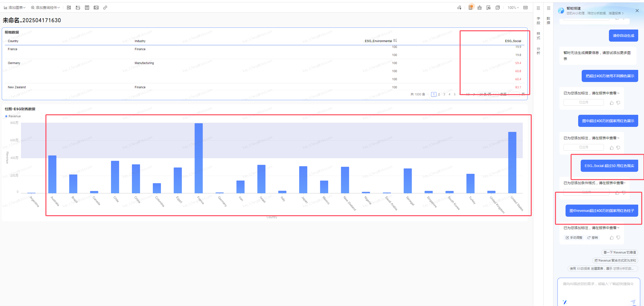The height and width of the screenshot is (306, 644).
Task: Switch to the 样式 side tab
Action: tap(538, 36)
